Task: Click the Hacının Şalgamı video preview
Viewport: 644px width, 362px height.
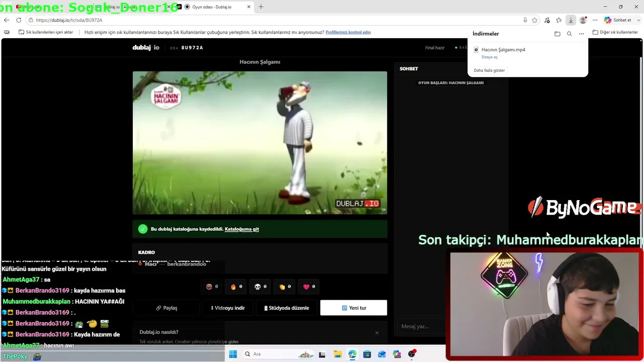Action: [260, 143]
